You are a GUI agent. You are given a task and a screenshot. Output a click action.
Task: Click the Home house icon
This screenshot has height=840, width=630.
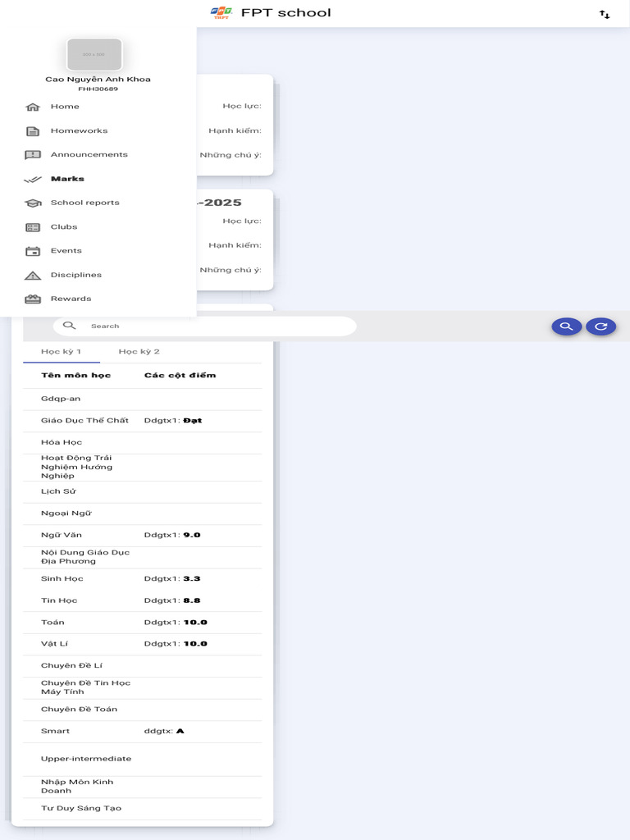(33, 107)
